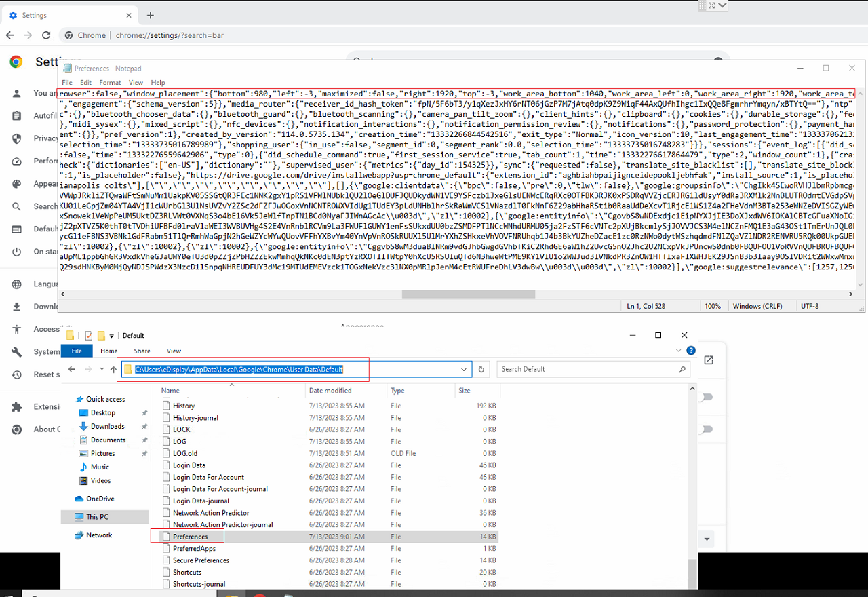This screenshot has width=868, height=597.
Task: Click the Chrome address bar URL
Action: (x=170, y=35)
